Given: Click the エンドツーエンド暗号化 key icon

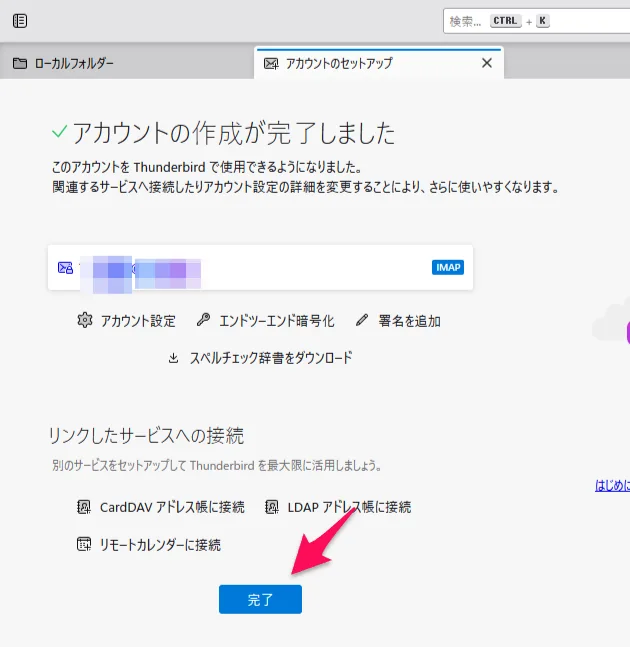Looking at the screenshot, I should [x=203, y=321].
